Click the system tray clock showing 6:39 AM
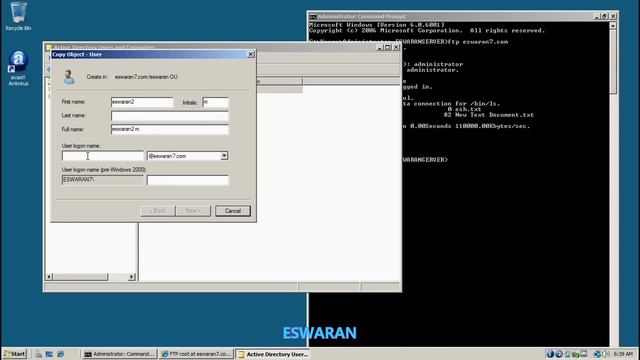Viewport: 640px width, 360px height. pyautogui.click(x=623, y=354)
